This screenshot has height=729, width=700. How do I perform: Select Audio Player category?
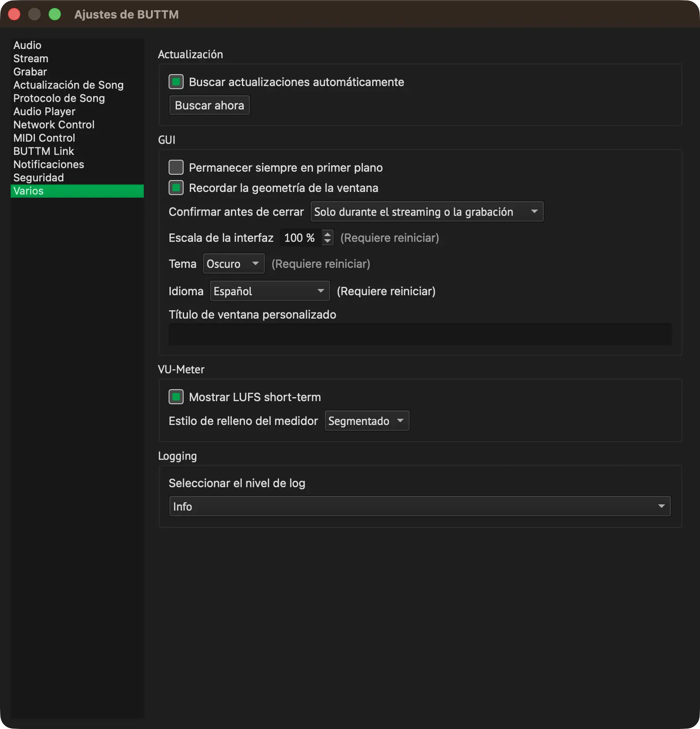click(77, 112)
